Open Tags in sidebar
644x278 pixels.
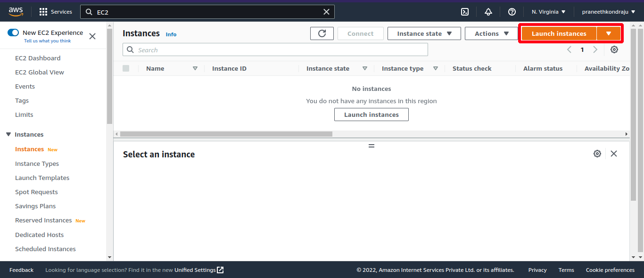[x=22, y=100]
